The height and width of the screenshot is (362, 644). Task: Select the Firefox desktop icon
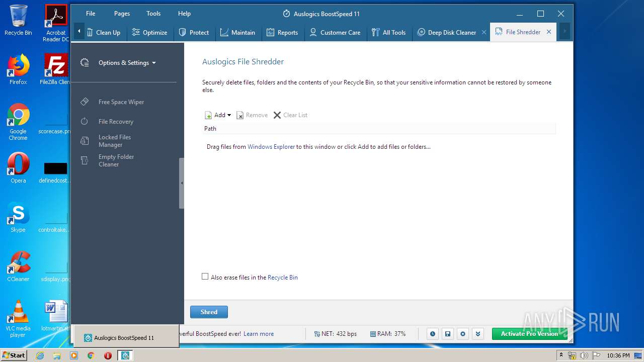point(18,69)
